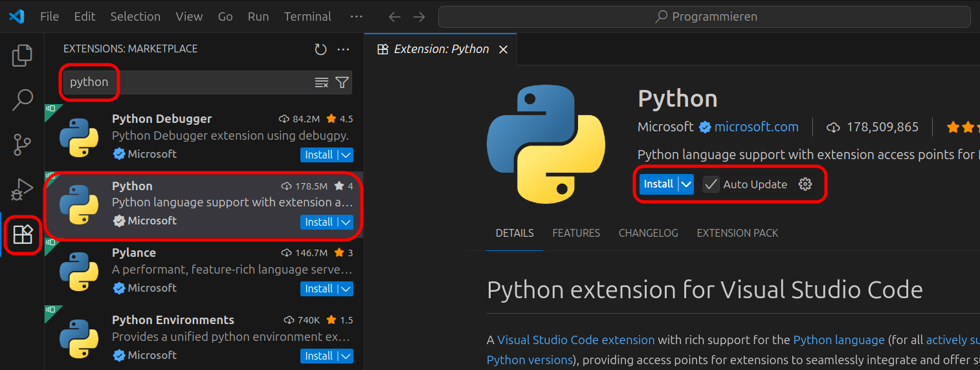Switch to the FEATURES tab
Image resolution: width=980 pixels, height=370 pixels.
pos(576,233)
